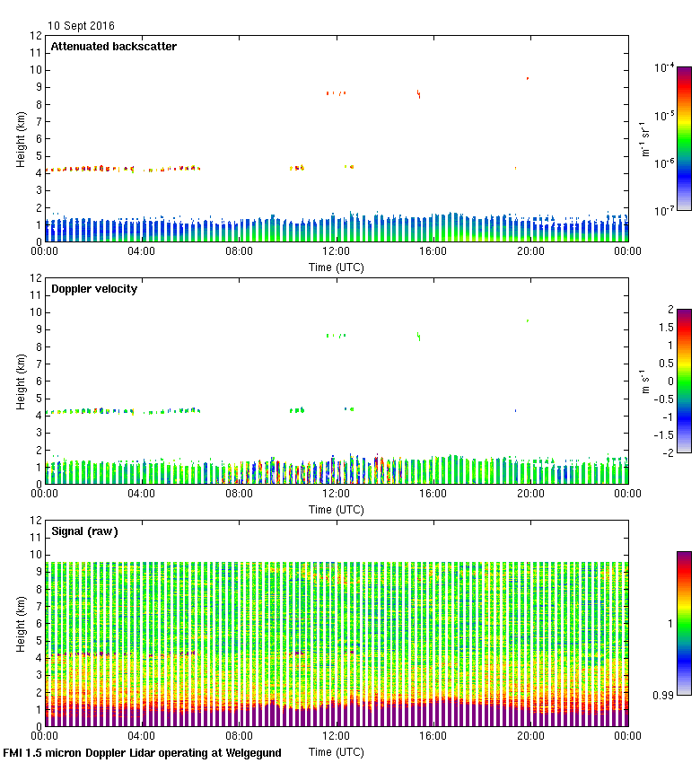Click Time (UTC) label under backscatter plot
700x763 pixels.
[337, 267]
